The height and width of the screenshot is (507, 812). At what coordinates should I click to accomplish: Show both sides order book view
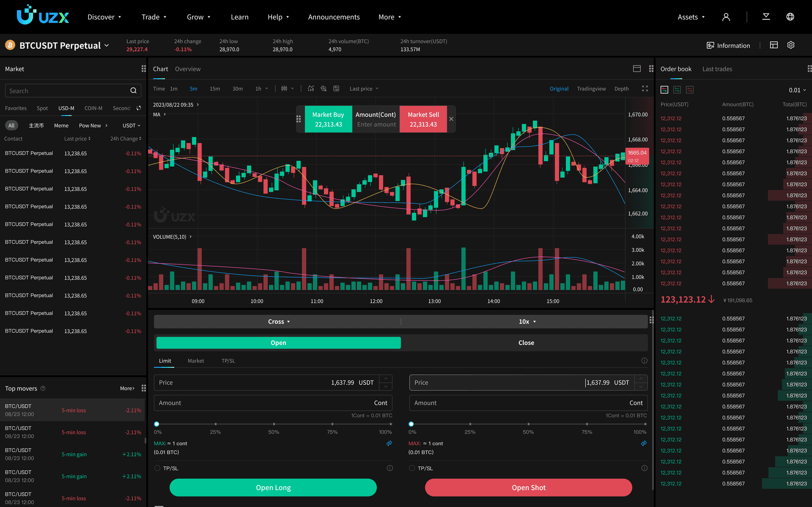(x=664, y=90)
